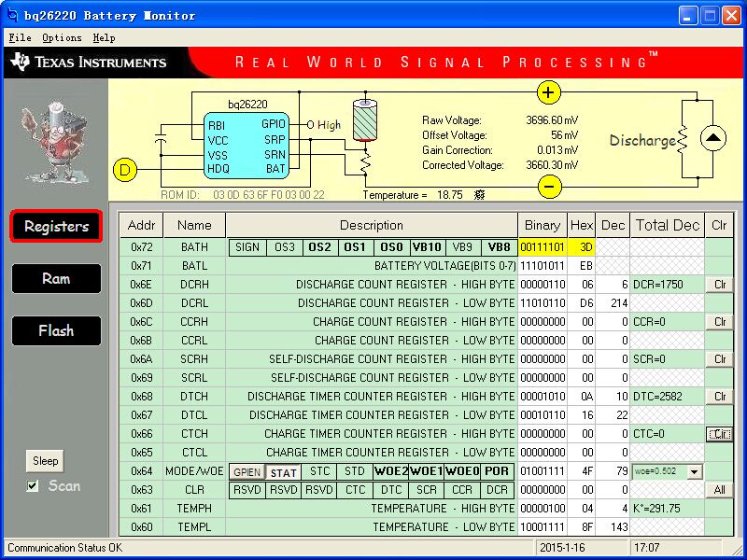Switch to the Ram view
Image resolution: width=747 pixels, height=560 pixels.
[56, 278]
